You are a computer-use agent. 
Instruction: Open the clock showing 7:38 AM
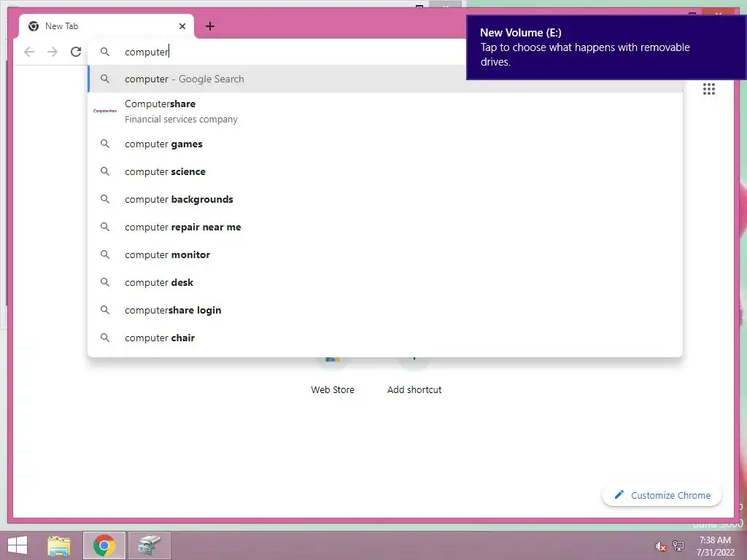[x=715, y=546]
